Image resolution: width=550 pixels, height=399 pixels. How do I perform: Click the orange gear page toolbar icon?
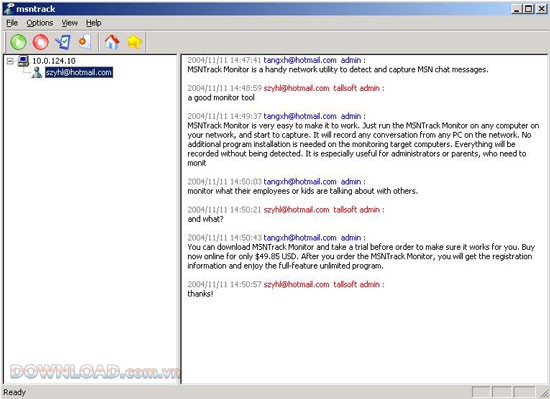(x=85, y=42)
